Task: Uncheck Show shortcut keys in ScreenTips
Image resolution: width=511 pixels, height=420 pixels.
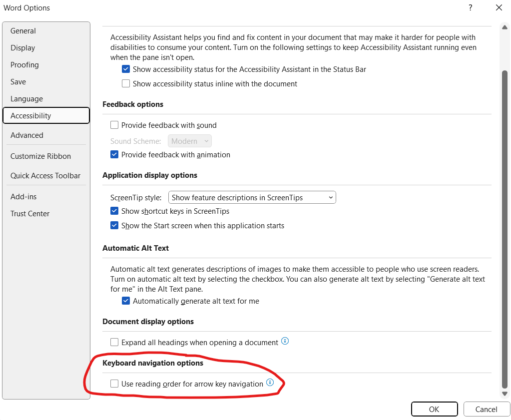Action: tap(114, 211)
